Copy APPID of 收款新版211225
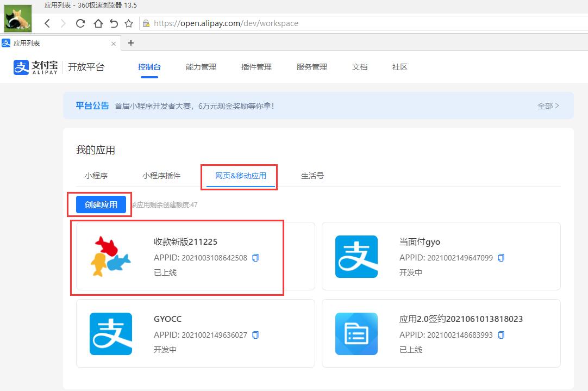588x391 pixels. 255,258
